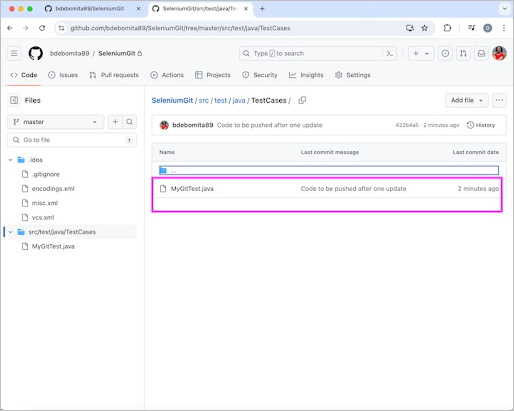Open a new browser tab
The height and width of the screenshot is (411, 514).
tap(262, 9)
